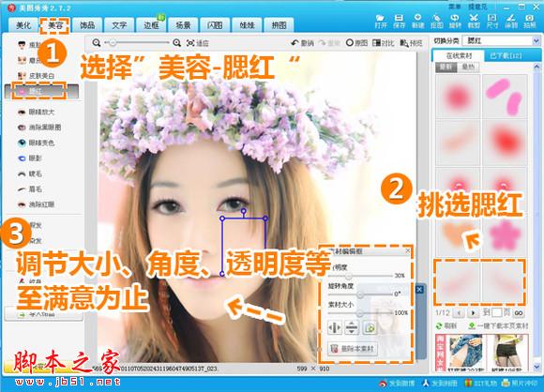Viewport: 544px width, 392px height.
Task: Click the duplicate material icon
Action: [370, 328]
